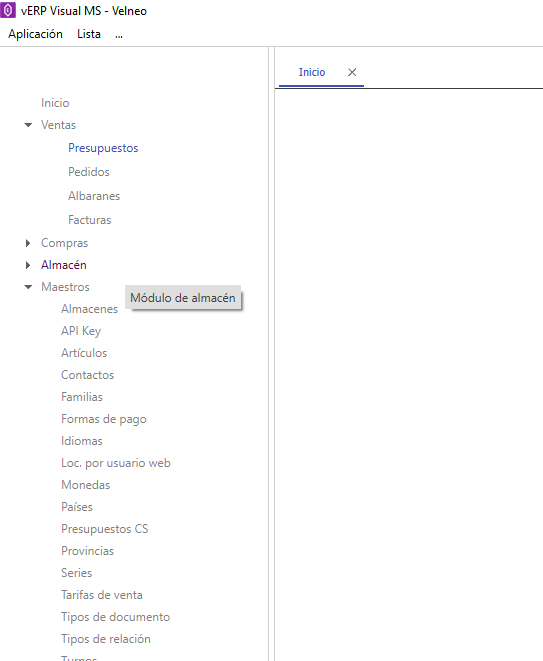The image size is (543, 661).
Task: Open the Albaranes list
Action: (x=94, y=196)
